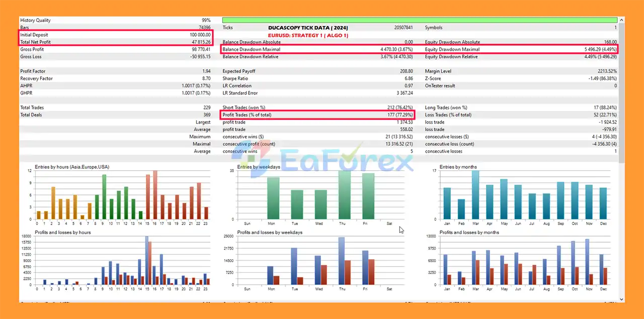Click the total deals value 369
This screenshot has width=644, height=319.
pos(207,115)
